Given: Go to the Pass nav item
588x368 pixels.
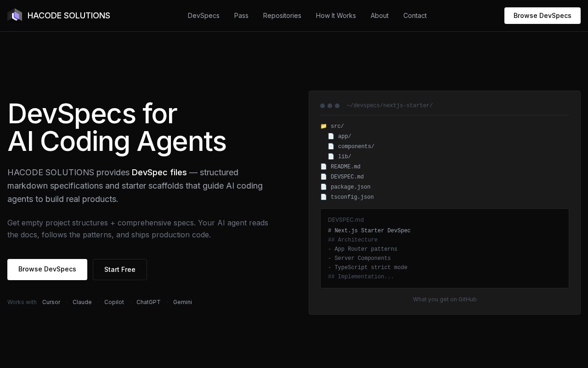Looking at the screenshot, I should 241,16.
